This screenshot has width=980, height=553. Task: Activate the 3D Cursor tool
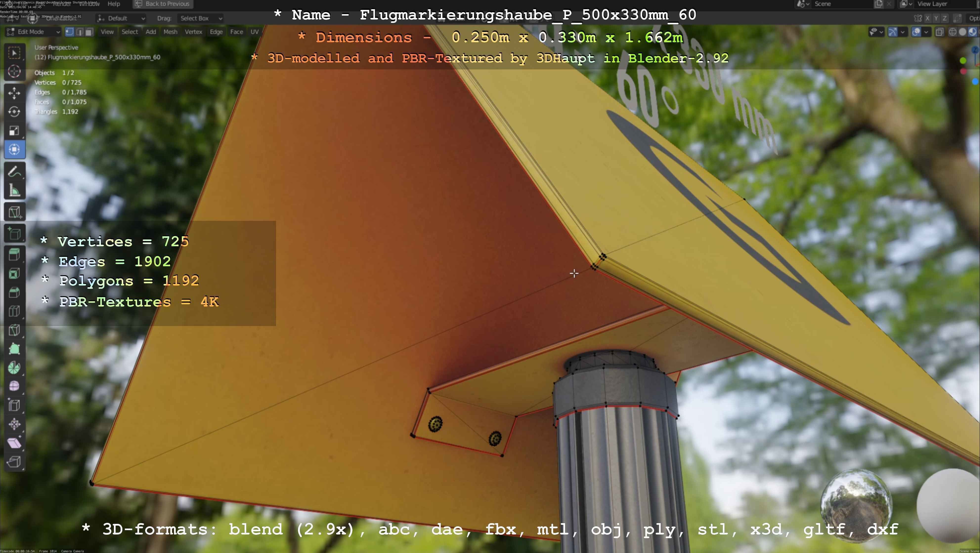pos(14,71)
